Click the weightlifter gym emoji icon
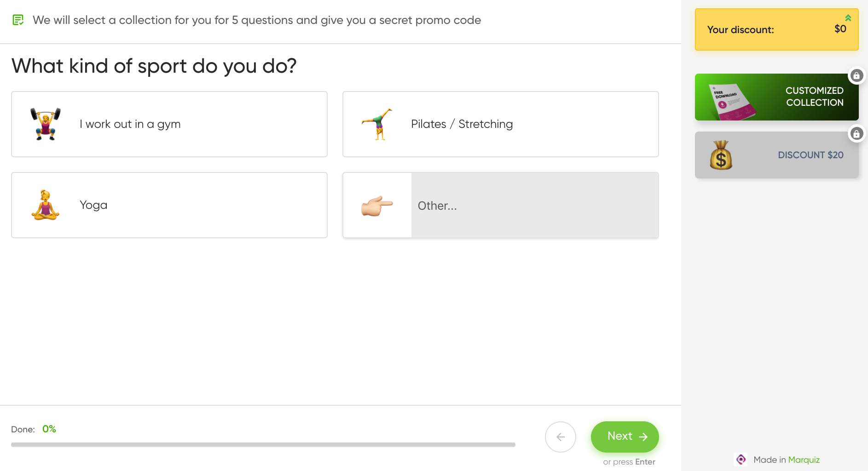 coord(46,124)
